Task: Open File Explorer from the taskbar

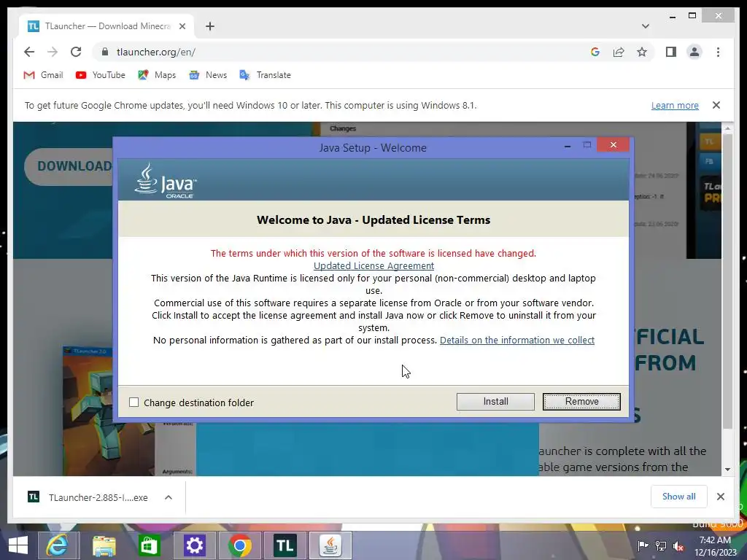Action: 104,545
